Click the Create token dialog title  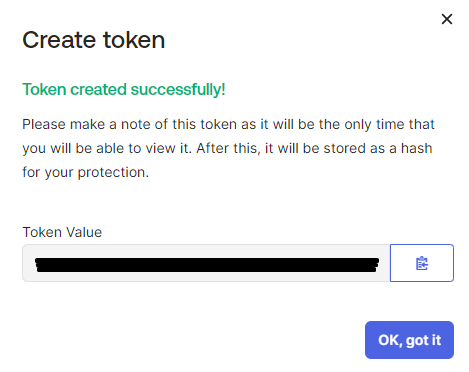[x=94, y=40]
